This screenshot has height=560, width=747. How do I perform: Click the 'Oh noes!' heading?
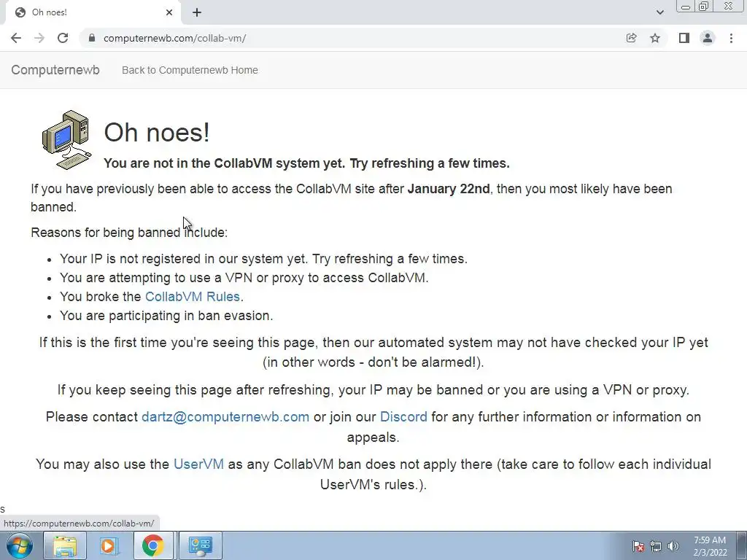click(x=157, y=132)
